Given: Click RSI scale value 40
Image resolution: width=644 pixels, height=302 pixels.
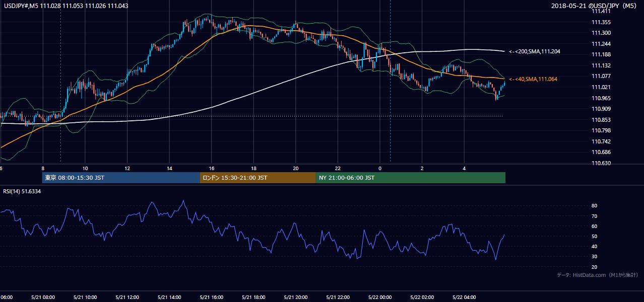Looking at the screenshot, I should [595, 246].
